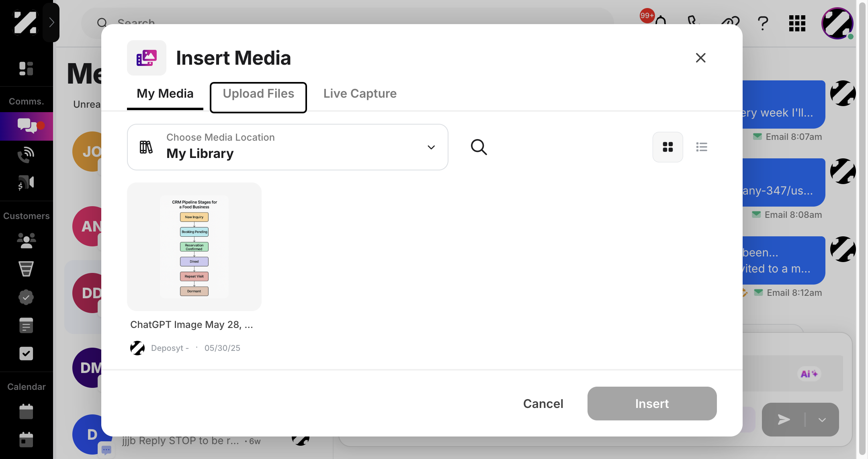Click the send message arrow button
Screen dimensions: 868x459
tap(783, 420)
